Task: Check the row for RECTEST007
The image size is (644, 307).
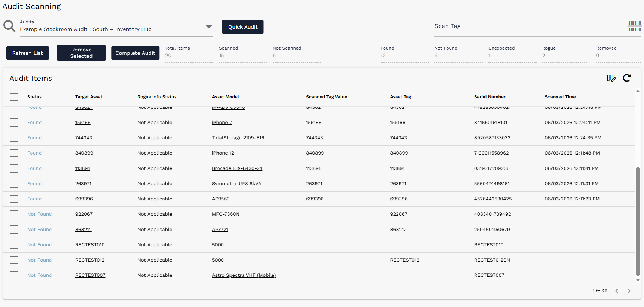Action: (14, 275)
